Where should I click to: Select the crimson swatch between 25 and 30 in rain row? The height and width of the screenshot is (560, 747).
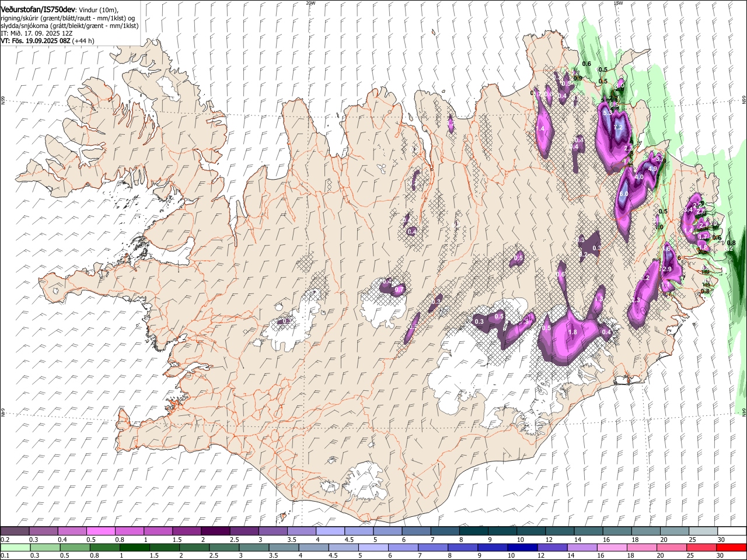pos(701,548)
